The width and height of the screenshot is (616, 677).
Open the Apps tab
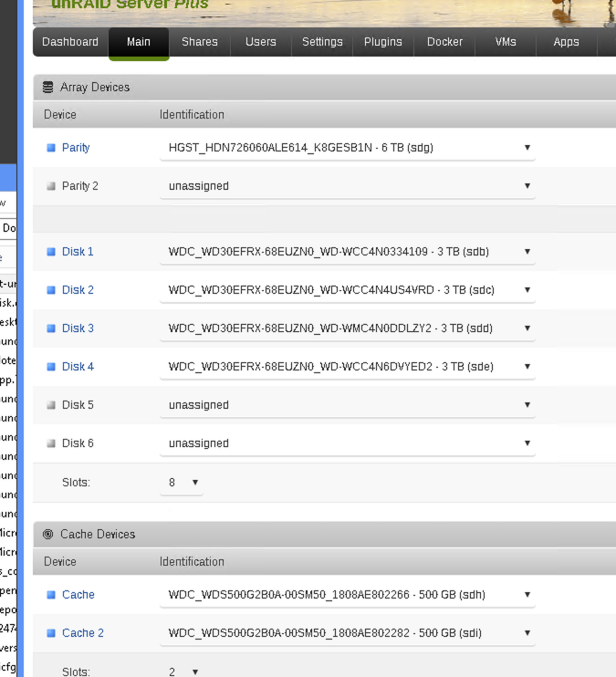(x=567, y=42)
